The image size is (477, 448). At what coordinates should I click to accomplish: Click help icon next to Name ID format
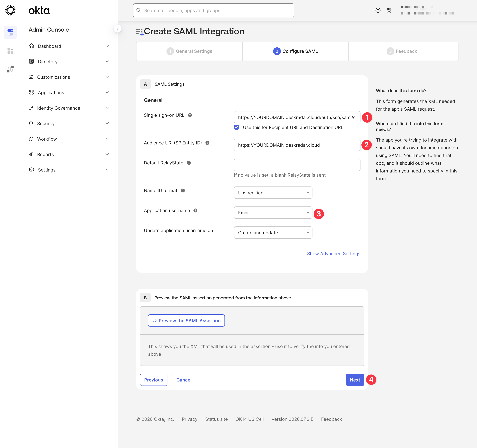(183, 191)
